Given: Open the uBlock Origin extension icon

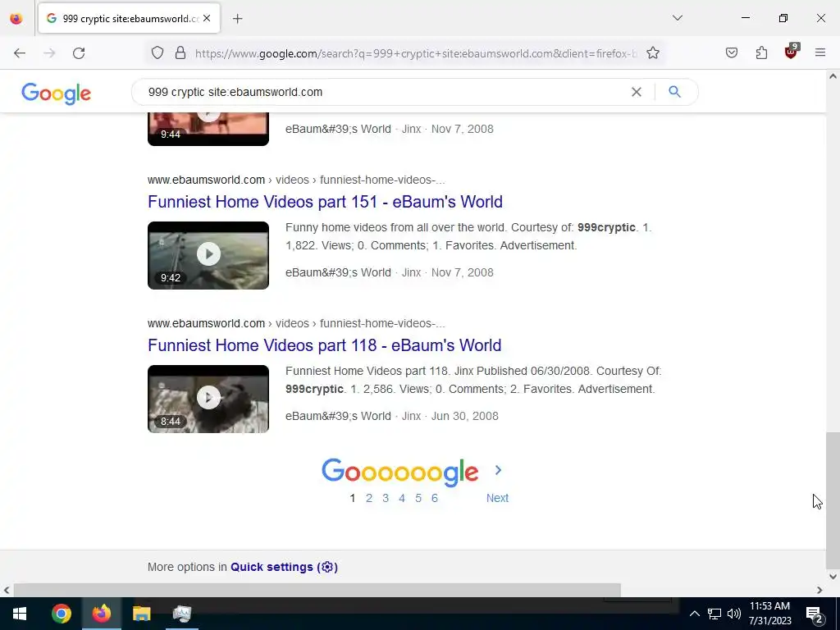Looking at the screenshot, I should point(791,52).
